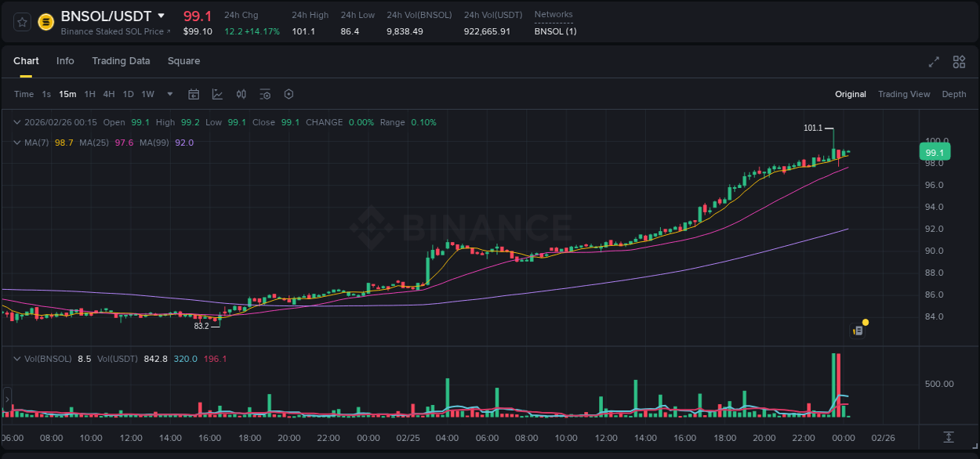The image size is (980, 459).
Task: Open the extra timeframes dropdown arrow
Action: tap(168, 94)
